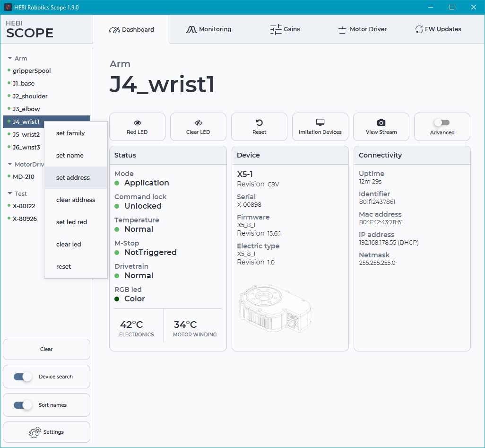The height and width of the screenshot is (448, 485).
Task: Click the gear icon beside Settings
Action: 35,432
